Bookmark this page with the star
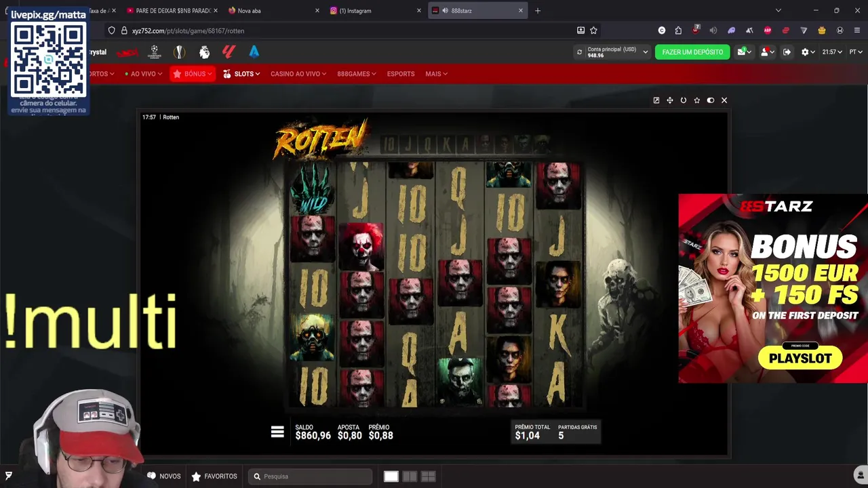868x488 pixels. pyautogui.click(x=593, y=30)
